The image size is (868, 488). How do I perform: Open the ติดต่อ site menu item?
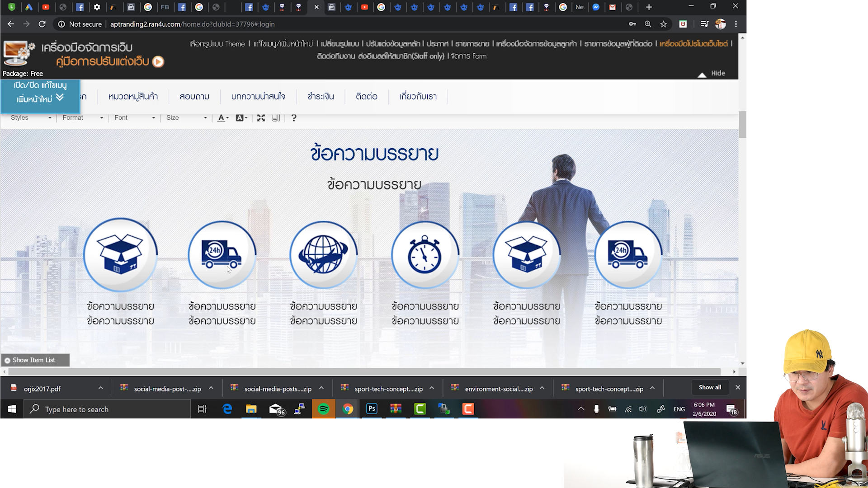click(x=367, y=96)
